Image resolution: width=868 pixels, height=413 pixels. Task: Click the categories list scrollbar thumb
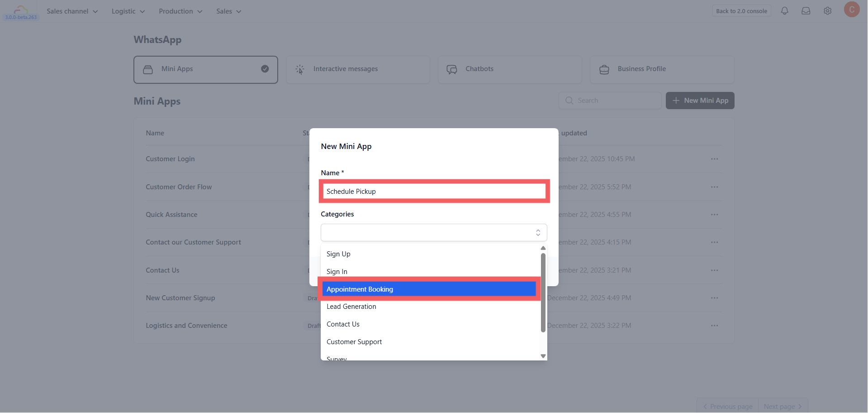tap(543, 293)
